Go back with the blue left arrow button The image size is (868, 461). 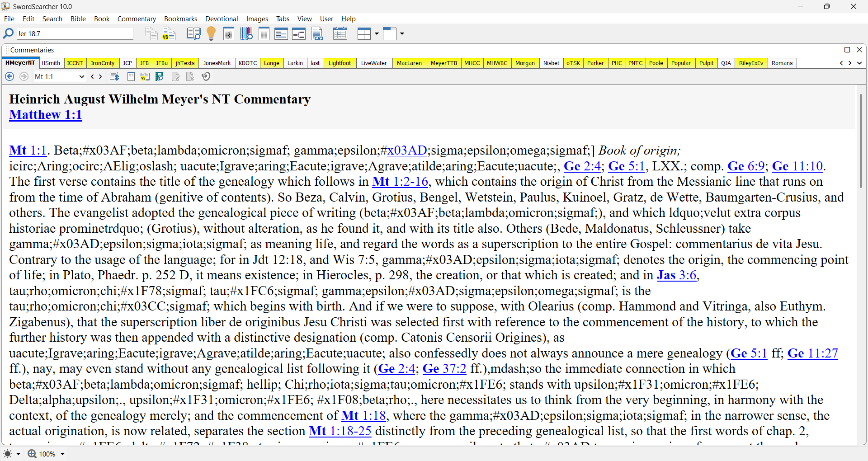coord(9,76)
